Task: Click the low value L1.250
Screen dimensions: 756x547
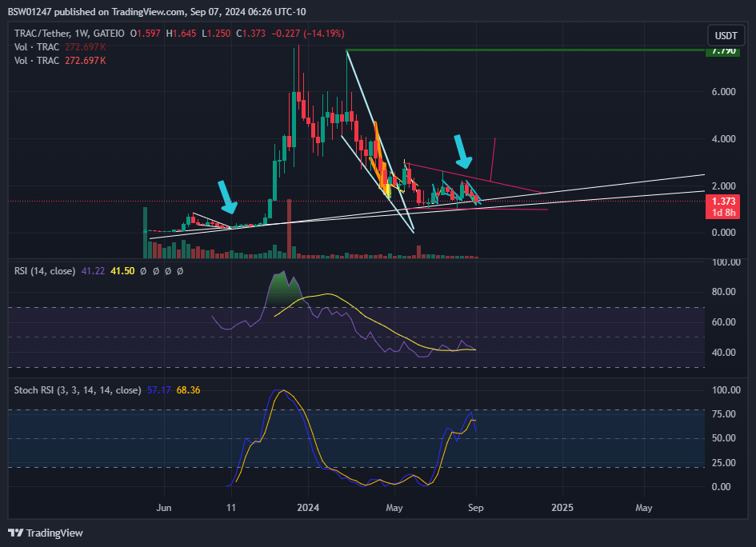Action: pos(216,34)
